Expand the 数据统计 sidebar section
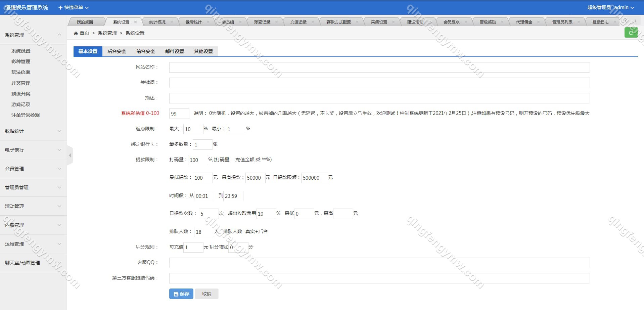This screenshot has width=644, height=310. 33,131
